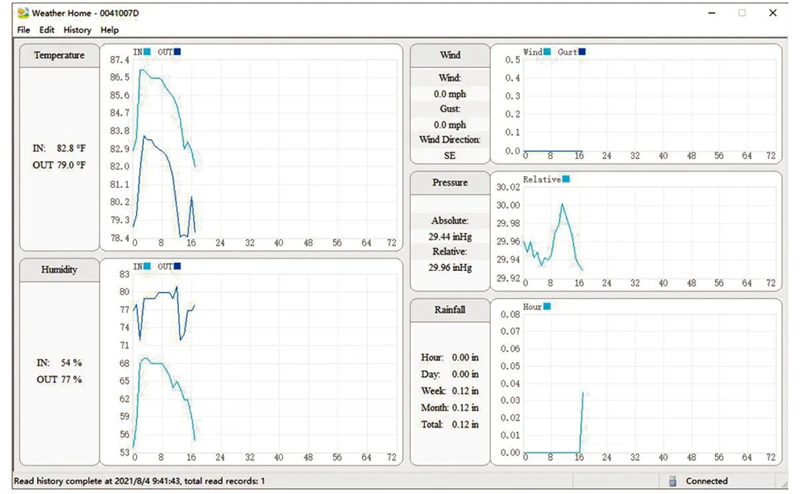The width and height of the screenshot is (800, 494).
Task: Click the Weather Home - 0041007D window title
Action: [85, 13]
